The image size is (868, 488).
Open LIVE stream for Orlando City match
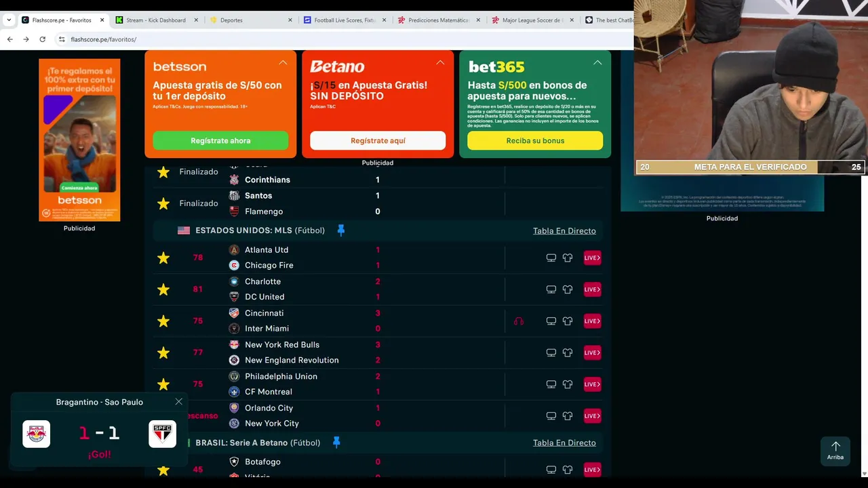click(592, 415)
